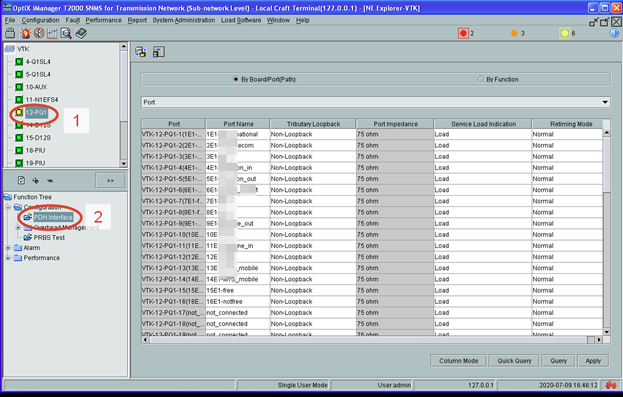The width and height of the screenshot is (623, 397).
Task: Click the refresh document icon above Function Tree
Action: pyautogui.click(x=21, y=180)
